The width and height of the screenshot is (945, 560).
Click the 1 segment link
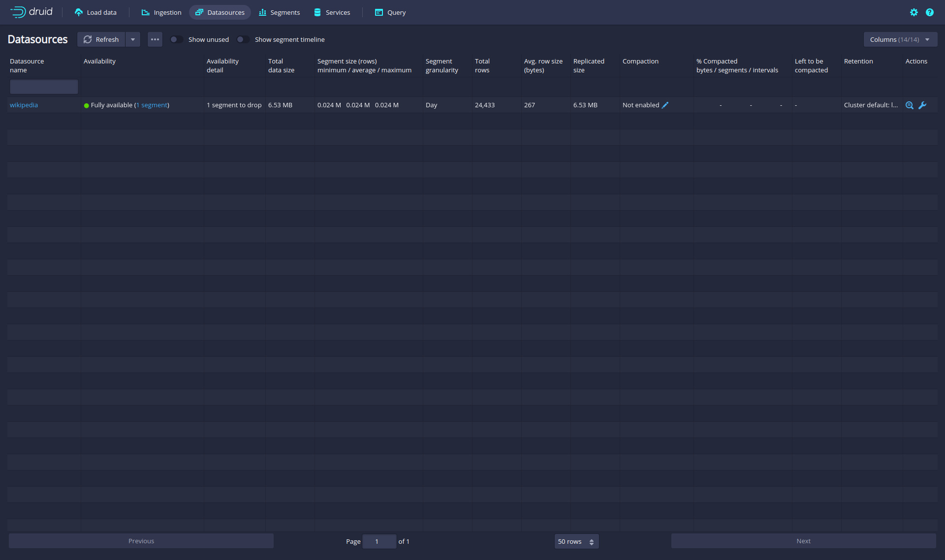pyautogui.click(x=152, y=105)
